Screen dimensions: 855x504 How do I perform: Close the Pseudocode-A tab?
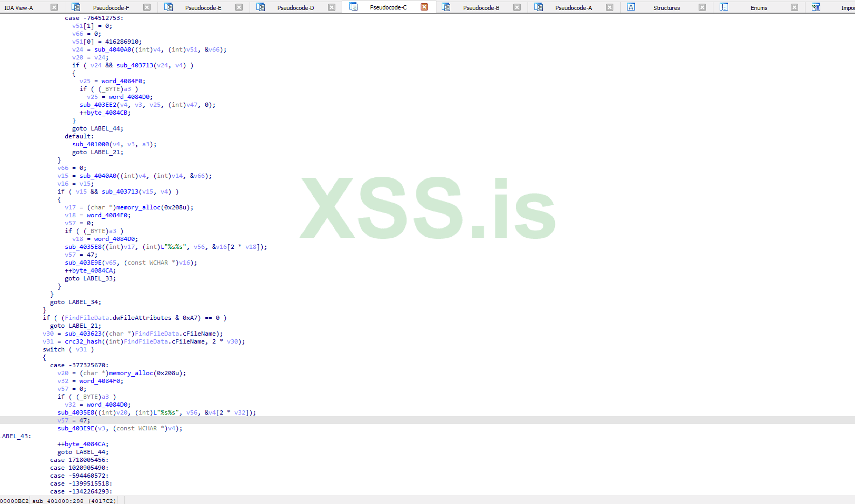[x=610, y=7]
